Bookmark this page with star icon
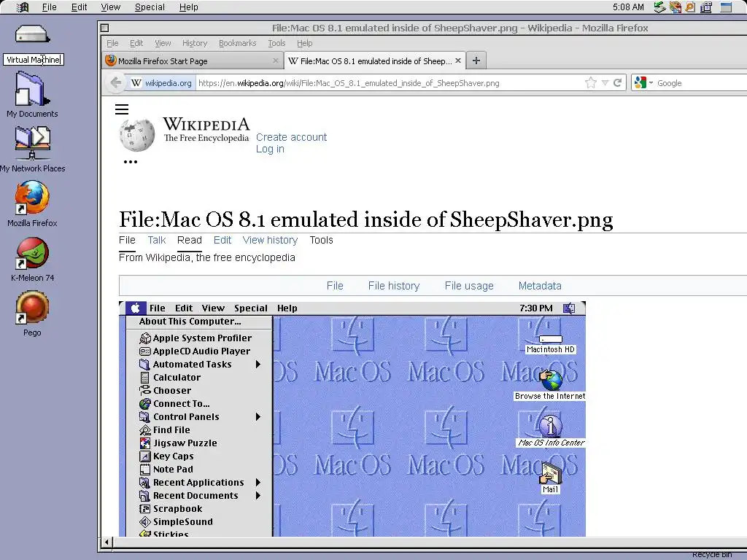Viewport: 747px width, 560px height. pos(591,83)
